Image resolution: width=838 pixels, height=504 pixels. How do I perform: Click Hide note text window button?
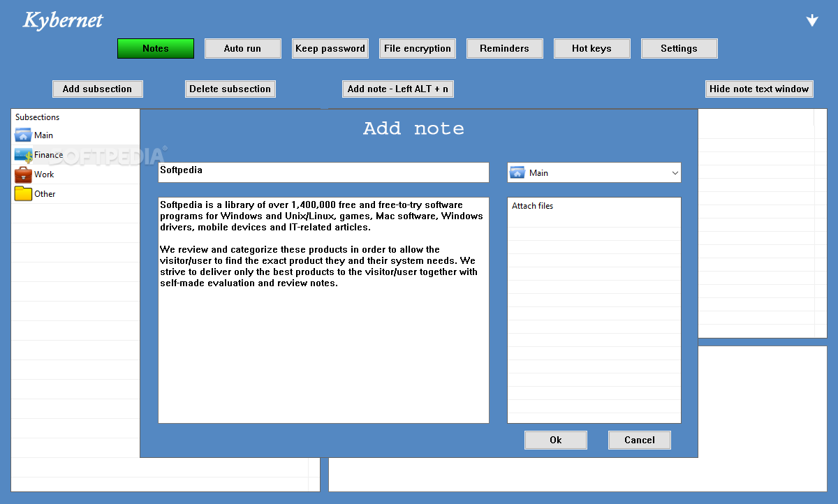pyautogui.click(x=759, y=89)
